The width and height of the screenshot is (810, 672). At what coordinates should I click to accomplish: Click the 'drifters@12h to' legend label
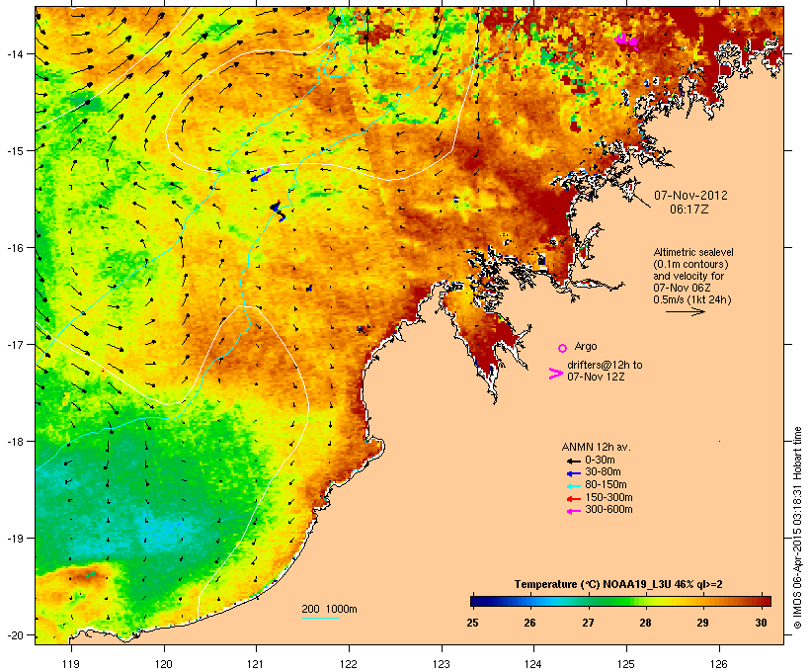coord(605,365)
